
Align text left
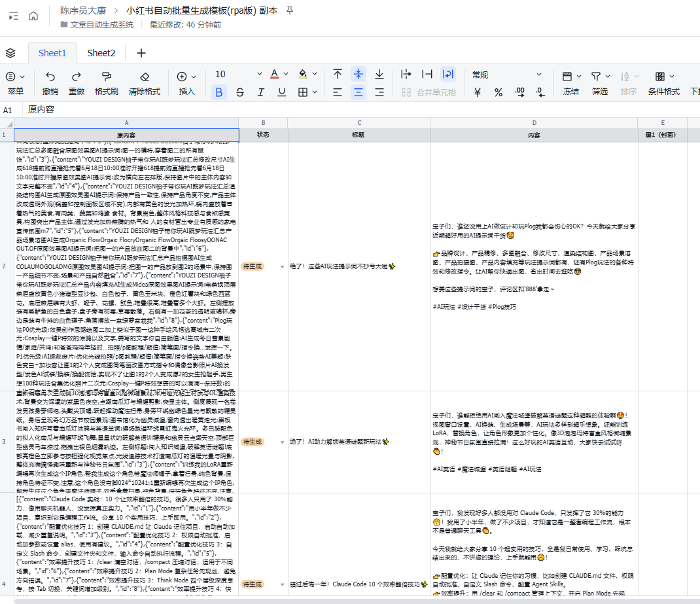(338, 92)
